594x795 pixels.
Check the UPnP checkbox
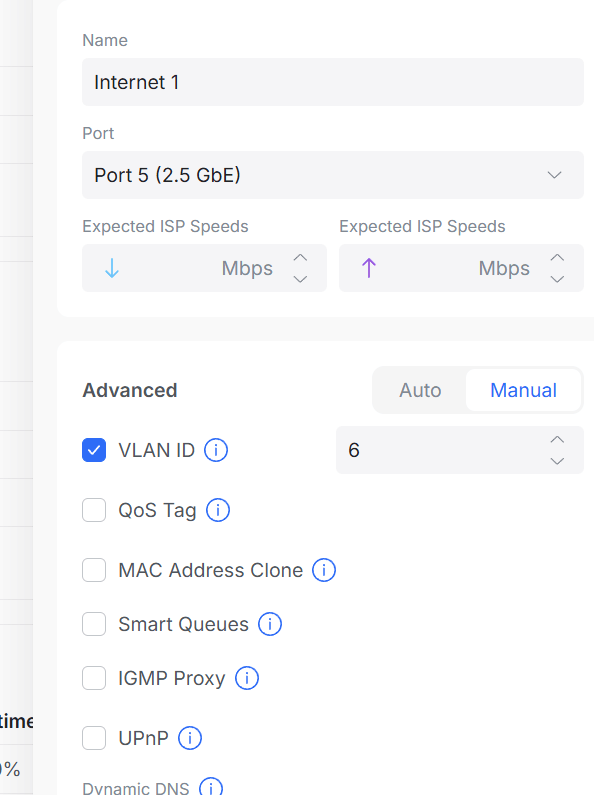(x=94, y=738)
